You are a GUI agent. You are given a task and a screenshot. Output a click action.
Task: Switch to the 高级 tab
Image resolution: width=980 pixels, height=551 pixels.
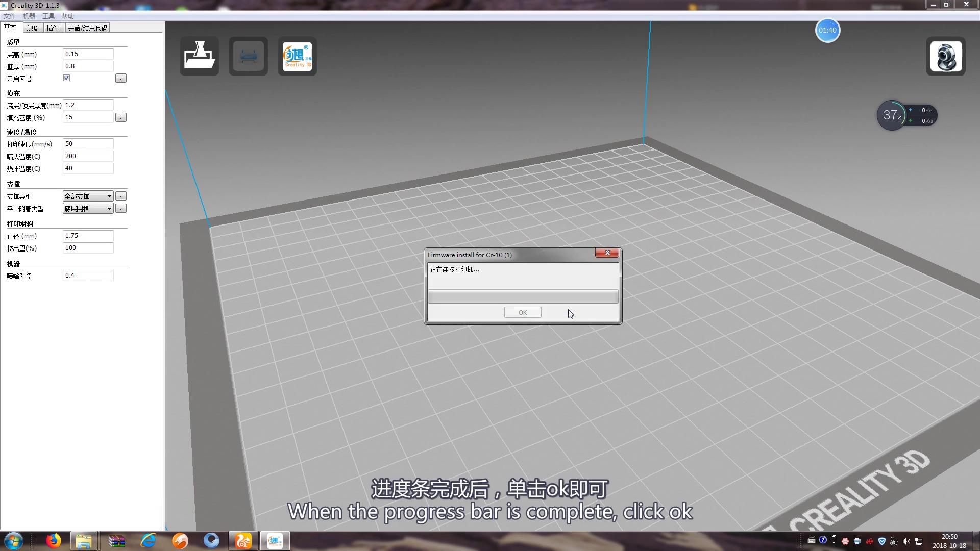coord(32,28)
